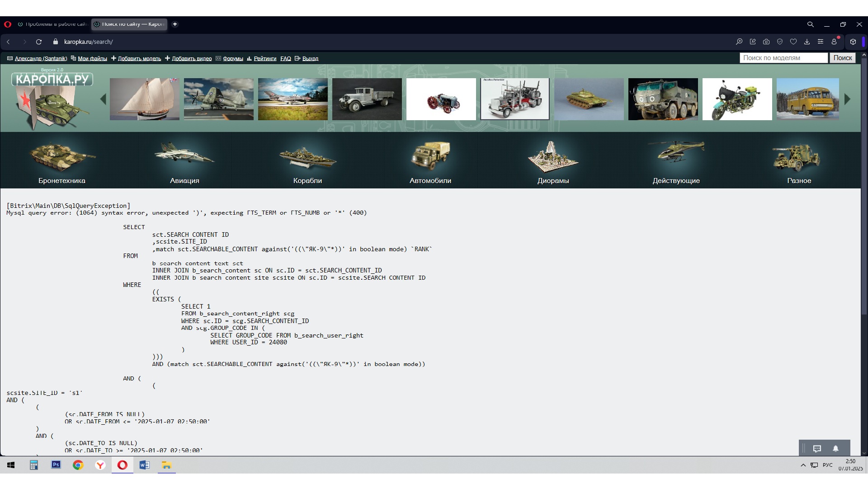Image resolution: width=868 pixels, height=488 pixels.
Task: Reload the current page
Action: coord(39,42)
